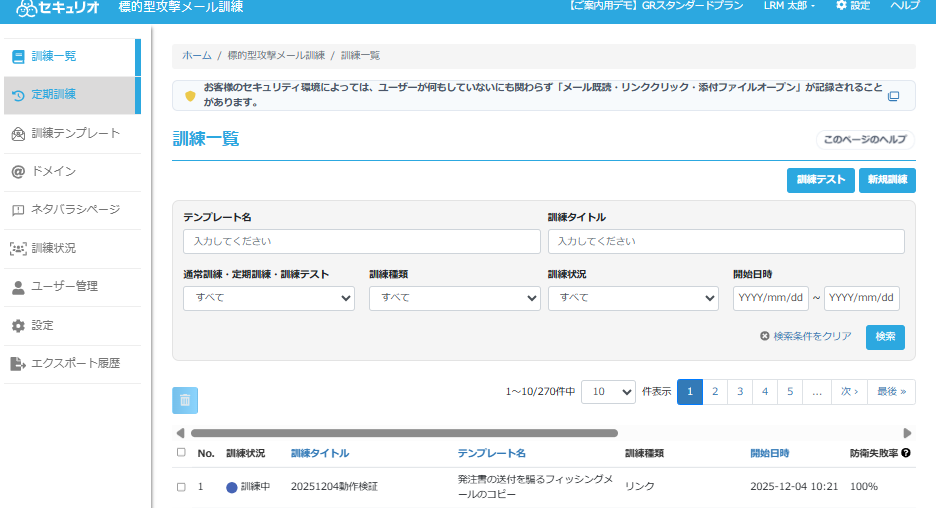Image resolution: width=936 pixels, height=508 pixels.
Task: Open 定期訓練 in the sidebar
Action: 72,95
